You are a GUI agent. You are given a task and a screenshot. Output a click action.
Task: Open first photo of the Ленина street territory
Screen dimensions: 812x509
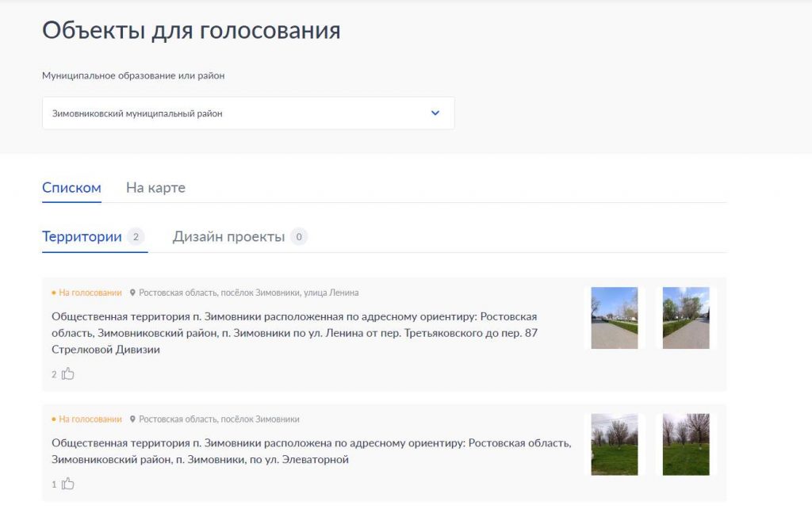pyautogui.click(x=615, y=318)
